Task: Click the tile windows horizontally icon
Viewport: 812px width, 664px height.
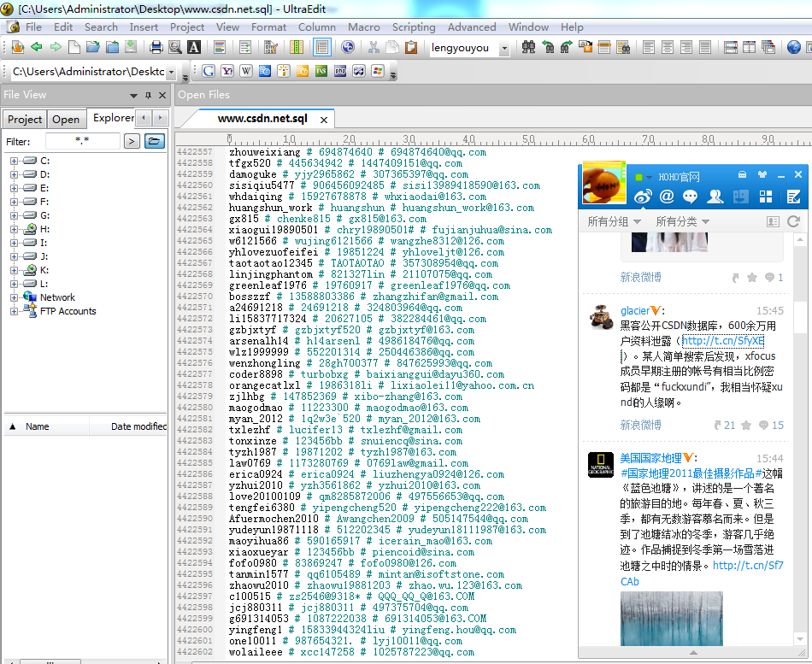Action: [731, 48]
